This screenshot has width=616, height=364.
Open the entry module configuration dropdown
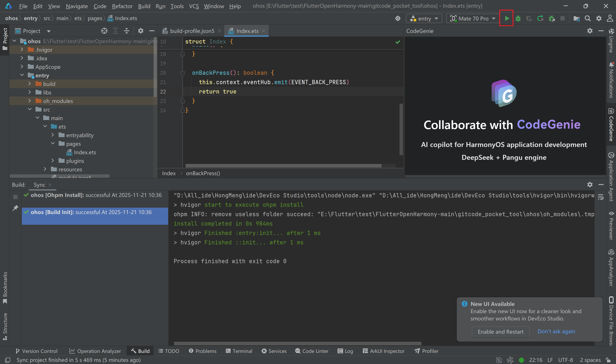coord(424,18)
